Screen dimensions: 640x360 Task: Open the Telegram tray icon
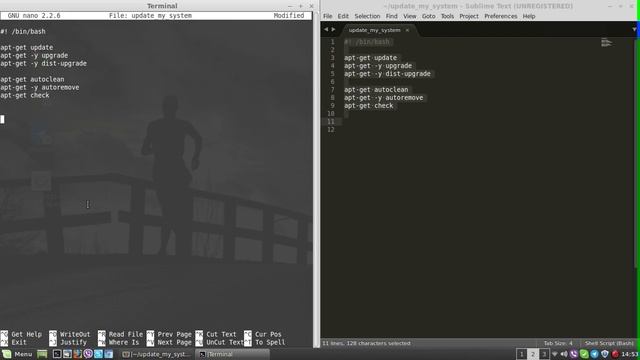(x=594, y=354)
